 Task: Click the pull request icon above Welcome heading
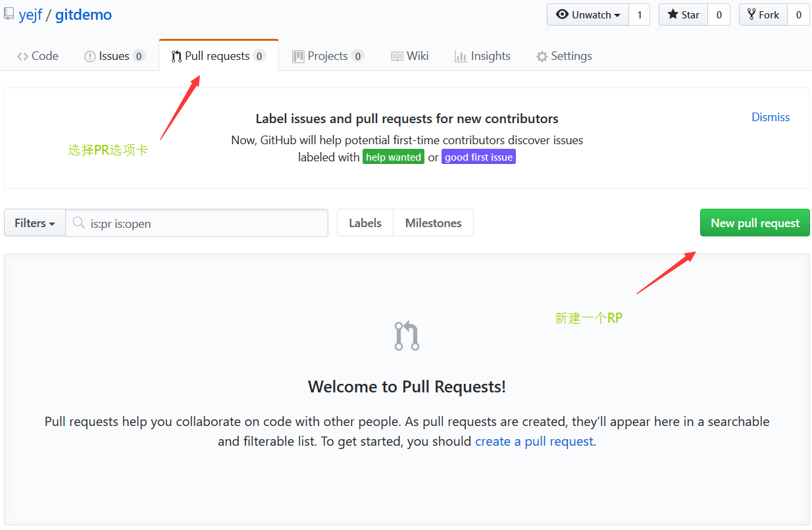click(x=407, y=336)
